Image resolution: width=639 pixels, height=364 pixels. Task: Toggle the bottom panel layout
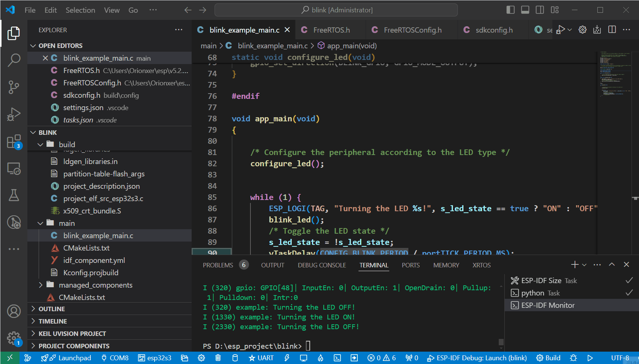click(x=525, y=10)
